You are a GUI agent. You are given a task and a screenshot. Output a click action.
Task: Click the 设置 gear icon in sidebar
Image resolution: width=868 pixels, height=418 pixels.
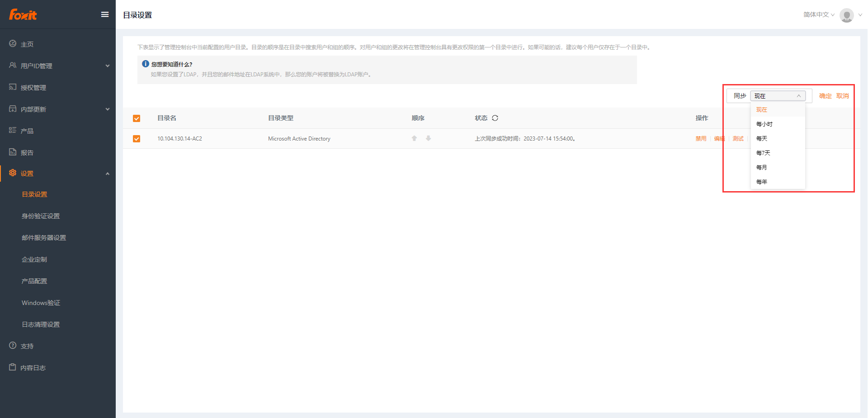pos(13,173)
